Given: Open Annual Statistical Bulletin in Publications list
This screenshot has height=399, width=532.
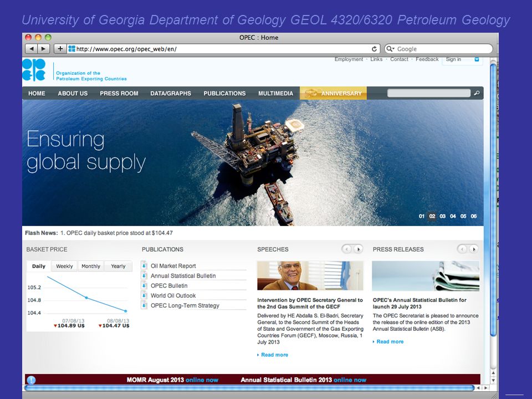Looking at the screenshot, I should [x=183, y=276].
